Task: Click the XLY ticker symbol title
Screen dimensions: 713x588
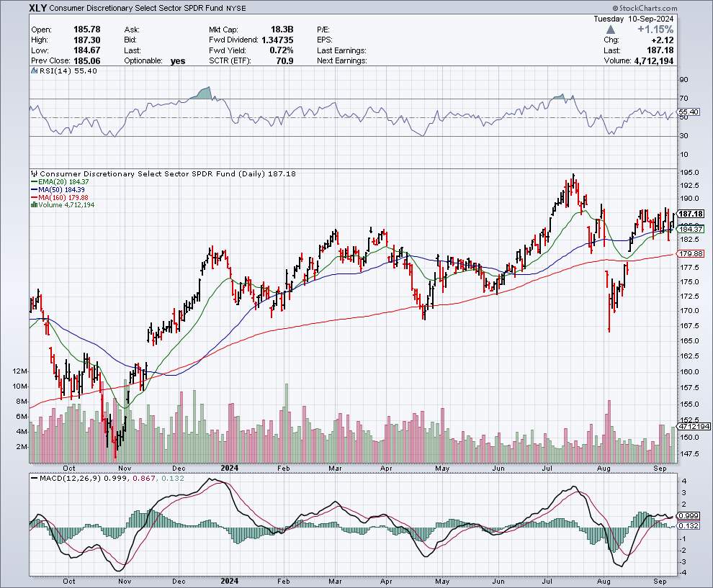Action: tap(37, 8)
